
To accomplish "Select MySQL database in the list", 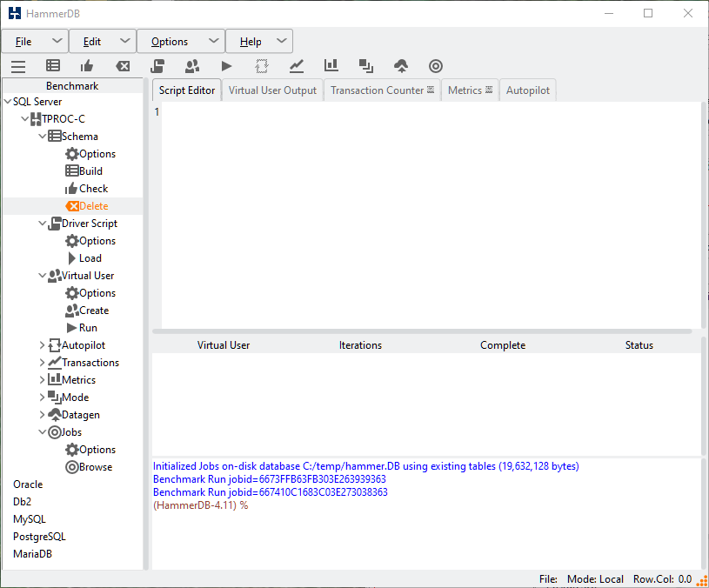I will (30, 519).
